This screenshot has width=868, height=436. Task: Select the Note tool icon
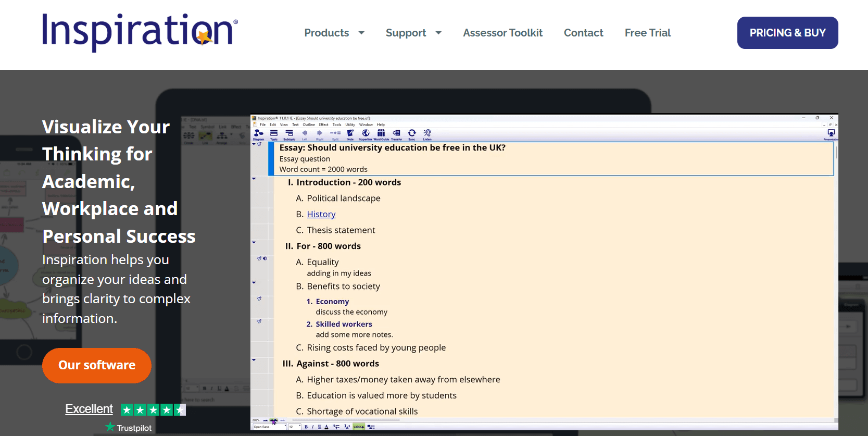point(350,133)
